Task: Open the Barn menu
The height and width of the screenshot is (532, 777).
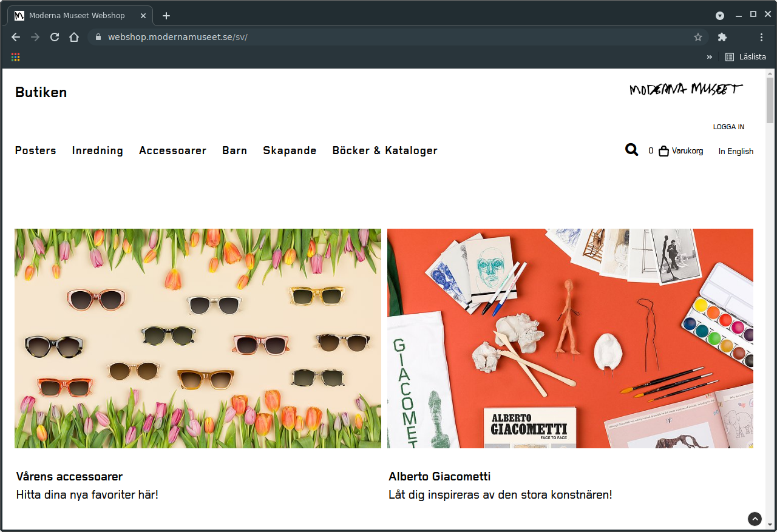Action: 235,150
